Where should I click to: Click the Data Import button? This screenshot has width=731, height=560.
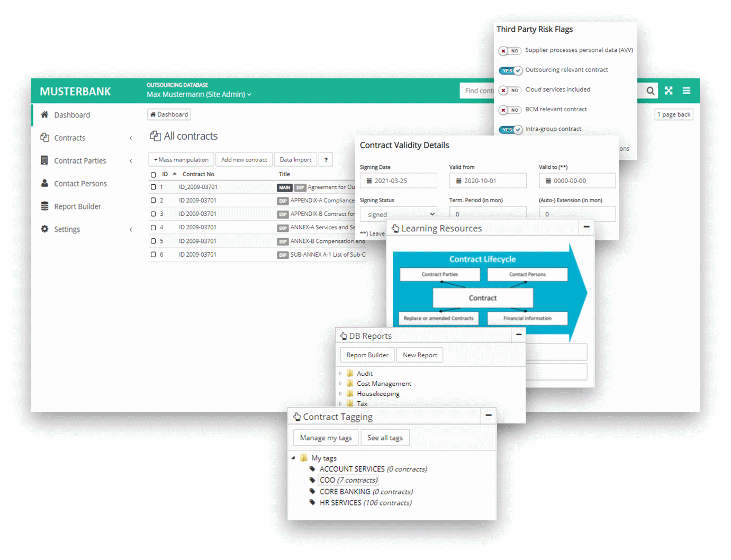[x=295, y=159]
